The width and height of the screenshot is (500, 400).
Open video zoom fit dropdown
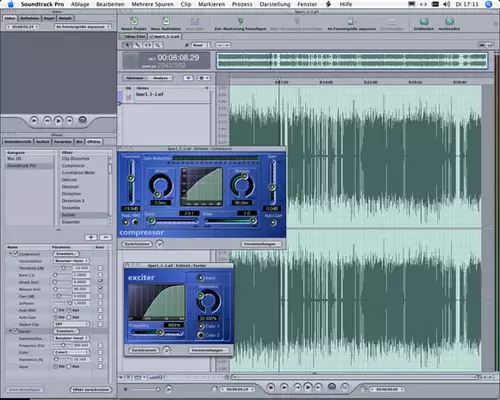tap(82, 27)
